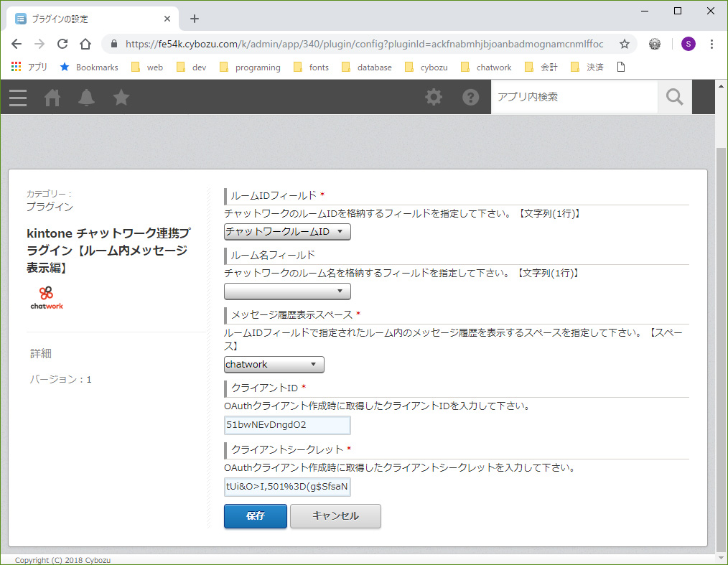
Task: Open the 決済 bookmarks folder
Action: click(587, 67)
